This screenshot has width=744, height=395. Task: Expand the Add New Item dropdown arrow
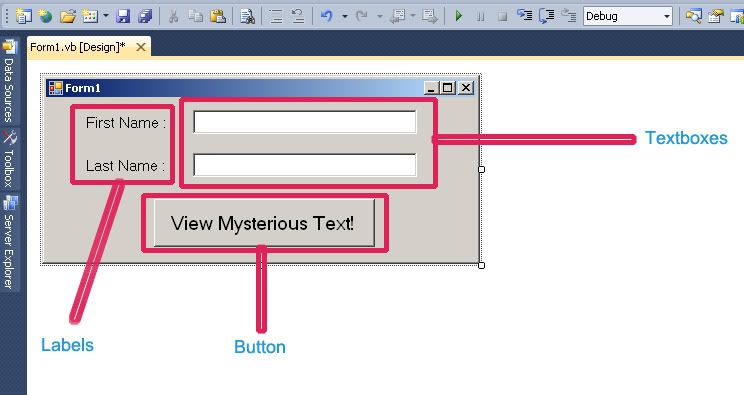click(106, 17)
